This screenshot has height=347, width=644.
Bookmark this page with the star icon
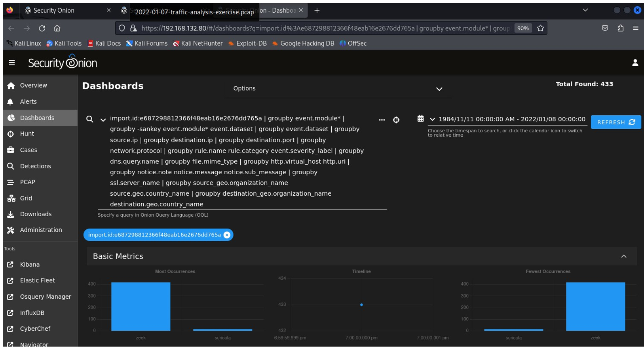pyautogui.click(x=540, y=28)
